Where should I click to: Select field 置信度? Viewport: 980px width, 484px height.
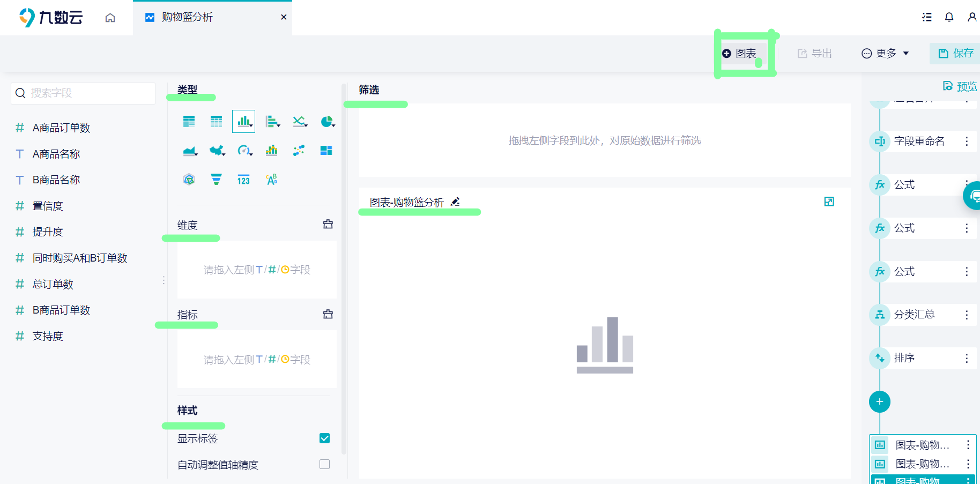click(48, 206)
